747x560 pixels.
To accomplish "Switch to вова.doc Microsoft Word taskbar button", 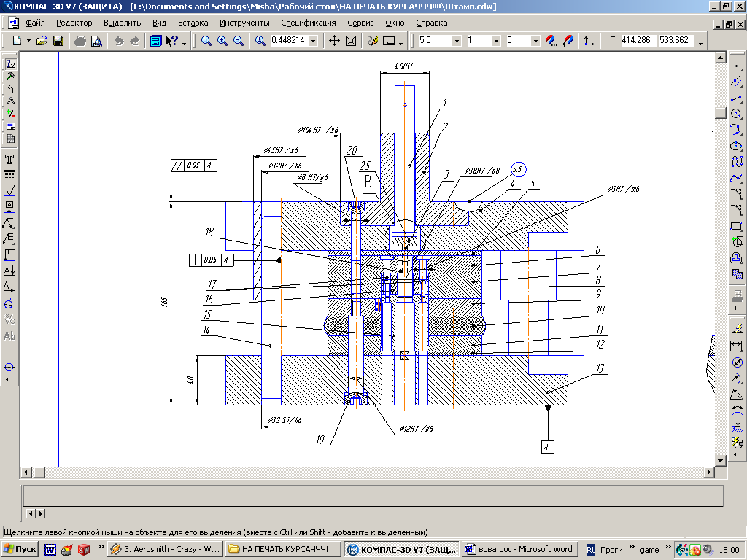I will pyautogui.click(x=519, y=549).
